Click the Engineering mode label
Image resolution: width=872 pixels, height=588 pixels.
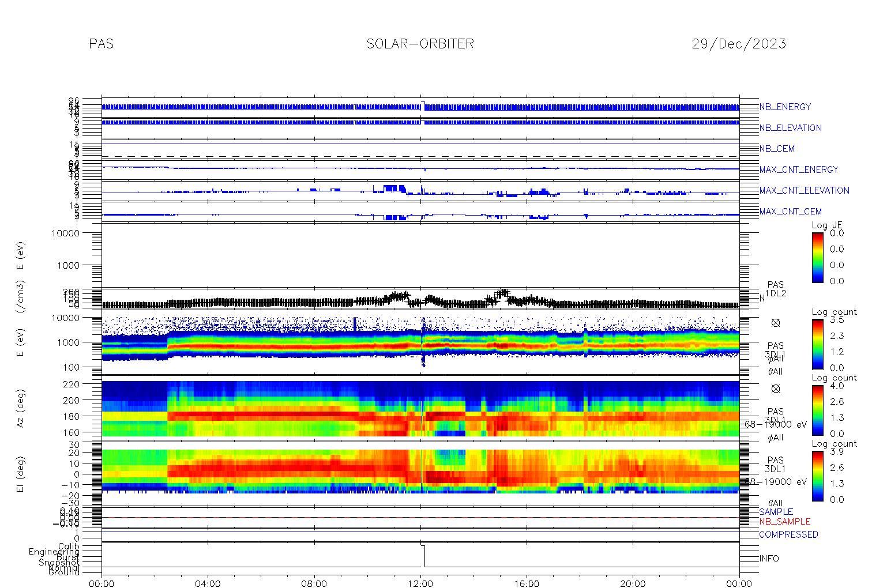[54, 552]
